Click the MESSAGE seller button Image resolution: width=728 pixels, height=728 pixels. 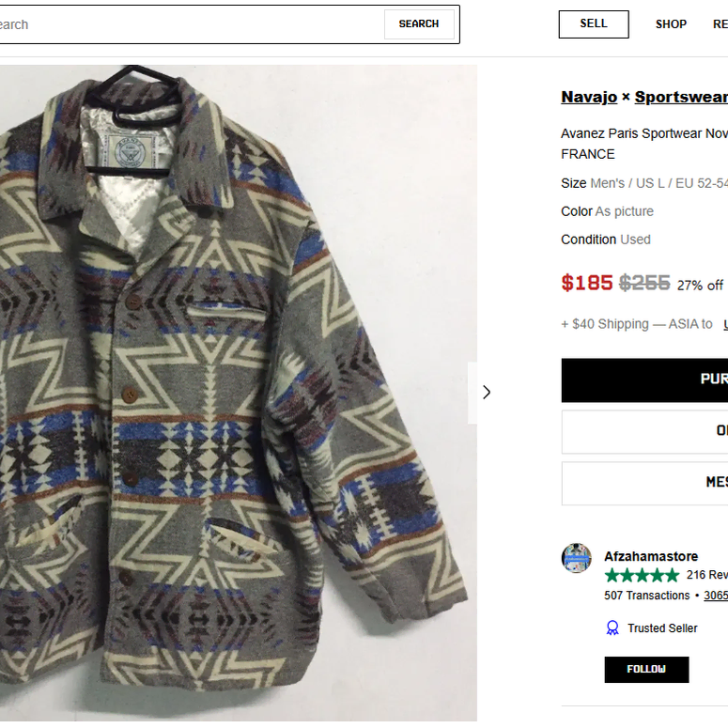click(x=644, y=483)
